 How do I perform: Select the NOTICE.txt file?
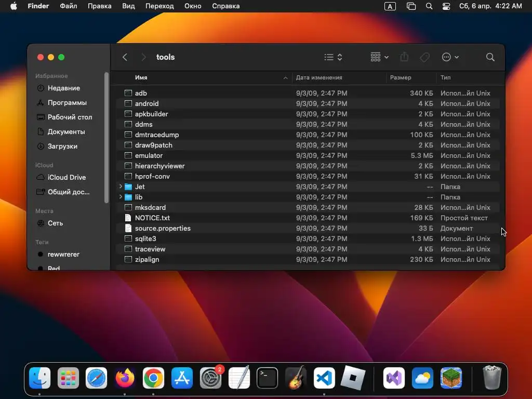[x=152, y=218]
